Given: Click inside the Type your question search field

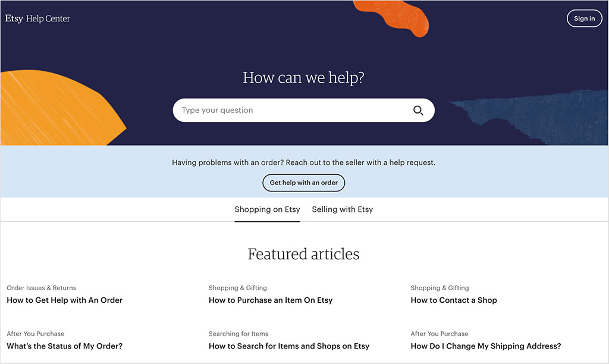Looking at the screenshot, I should [268, 110].
